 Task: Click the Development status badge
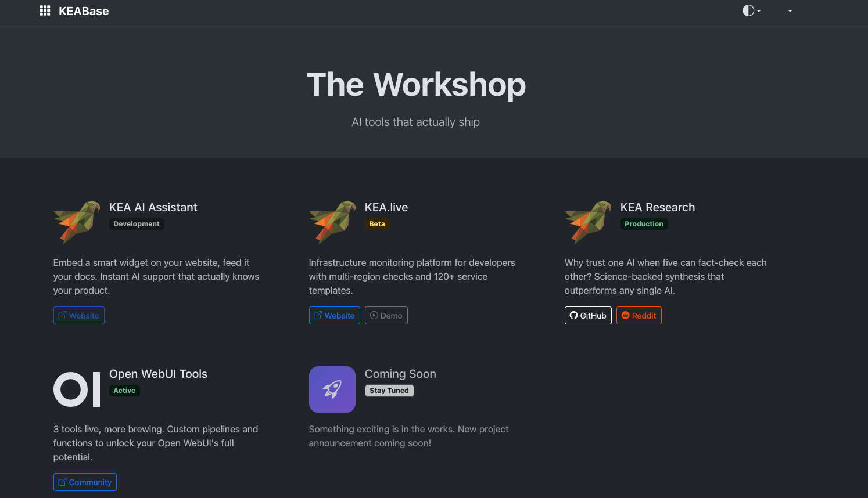137,224
